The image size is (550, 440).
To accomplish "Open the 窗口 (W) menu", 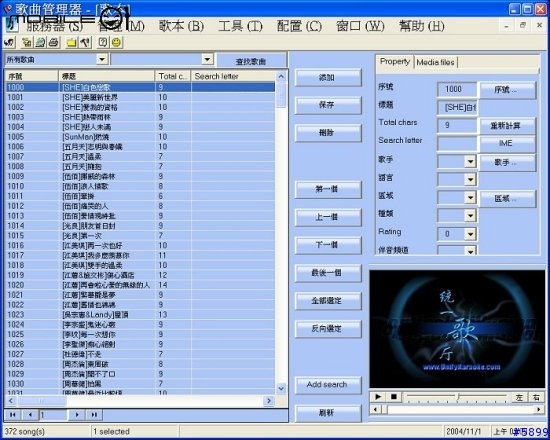I will [x=360, y=26].
